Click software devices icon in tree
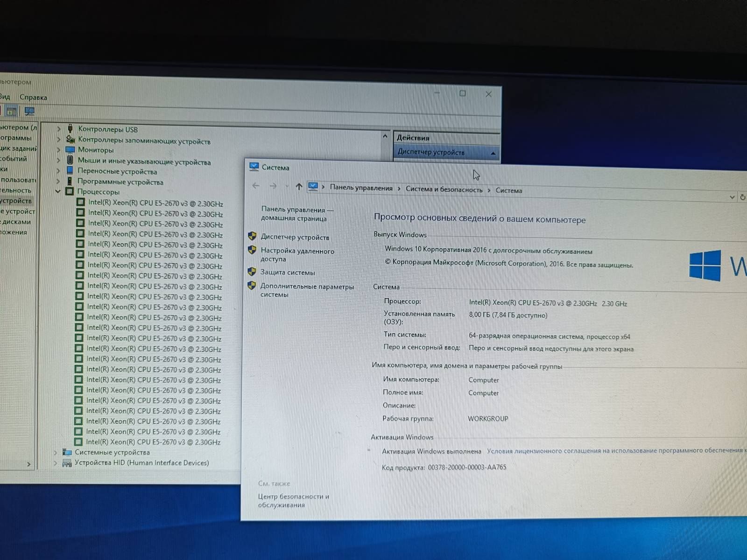Screen dimensions: 747x560 coord(70,181)
